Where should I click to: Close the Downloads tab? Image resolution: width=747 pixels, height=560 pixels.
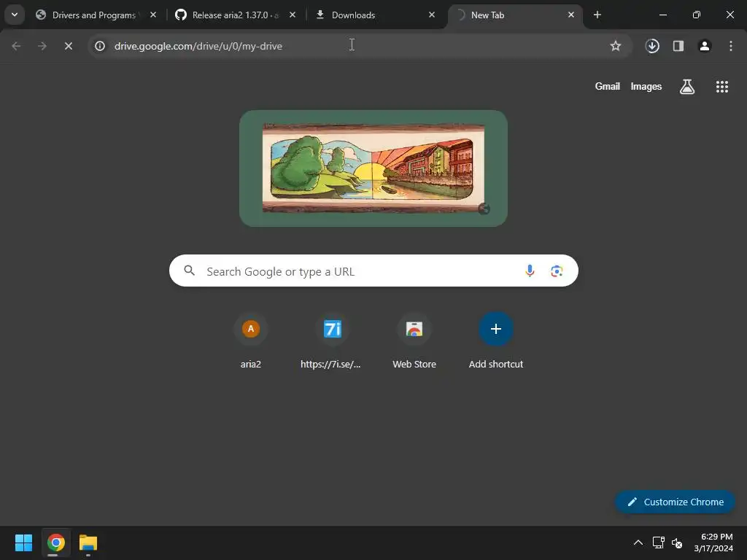point(432,15)
